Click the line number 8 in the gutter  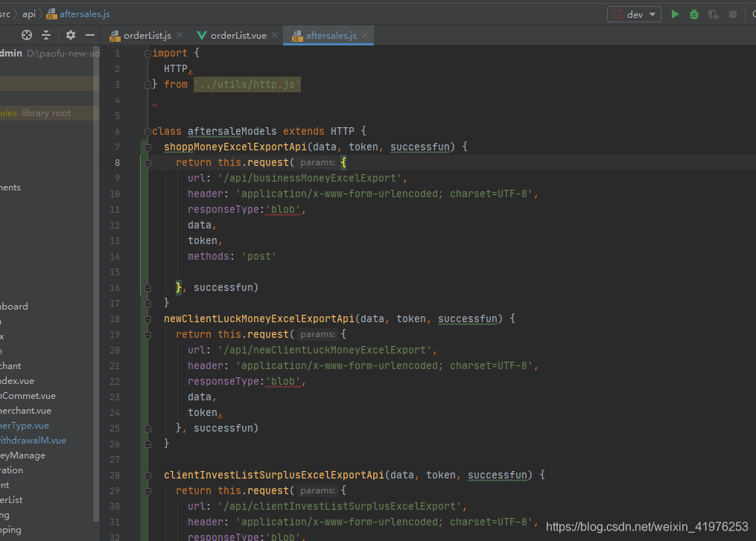pos(117,163)
